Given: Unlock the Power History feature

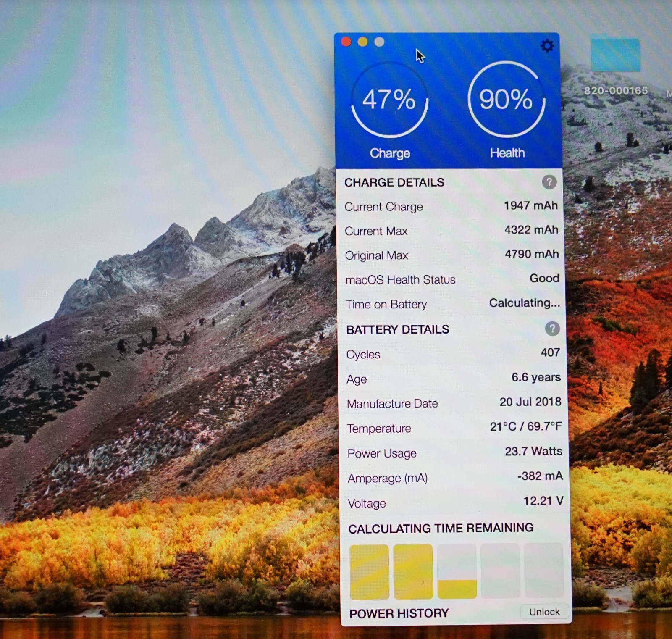Looking at the screenshot, I should 544,612.
